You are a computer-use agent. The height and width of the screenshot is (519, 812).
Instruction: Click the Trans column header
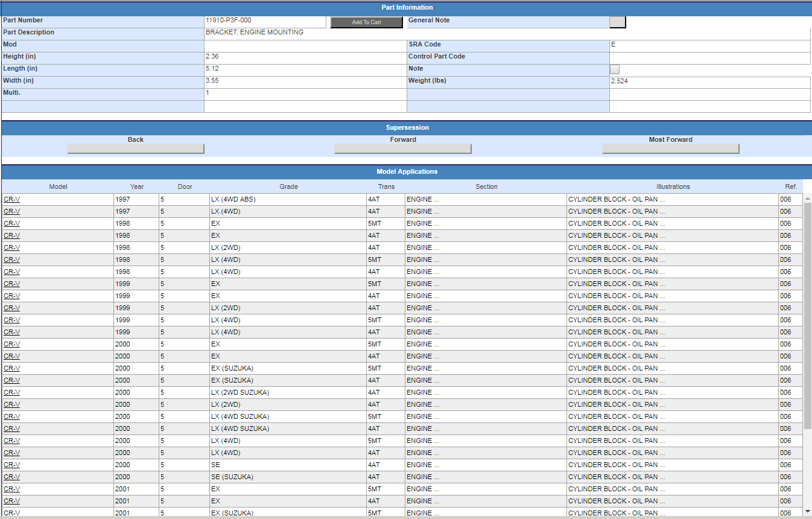(386, 186)
